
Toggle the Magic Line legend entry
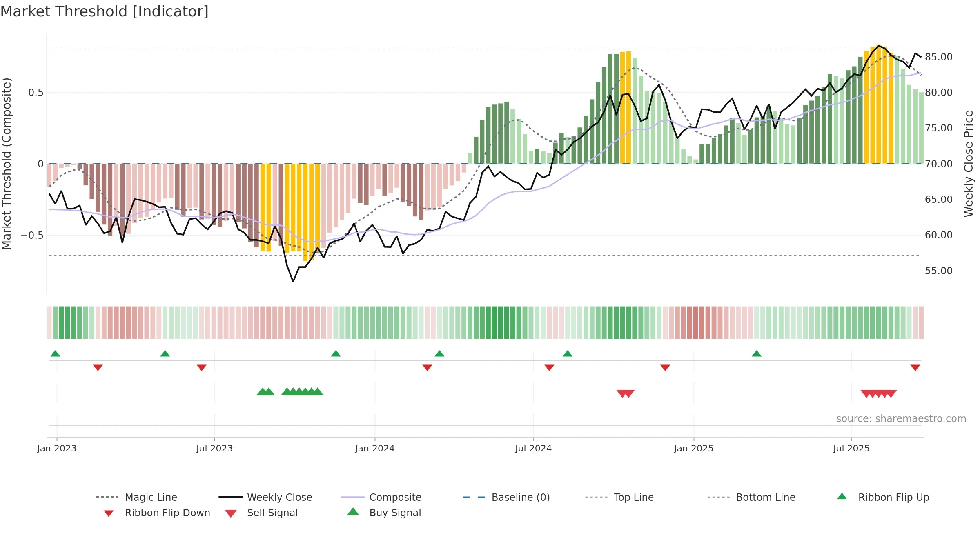click(137, 497)
